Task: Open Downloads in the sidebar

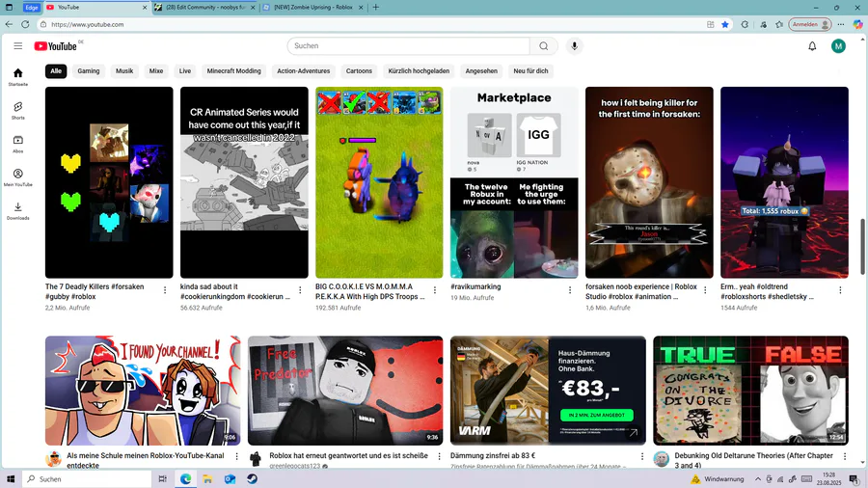Action: [17, 211]
